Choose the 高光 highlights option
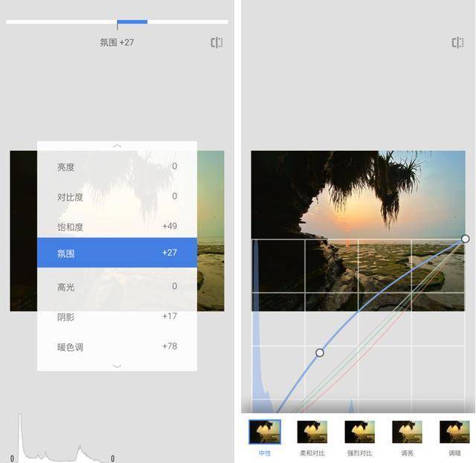 pos(118,286)
